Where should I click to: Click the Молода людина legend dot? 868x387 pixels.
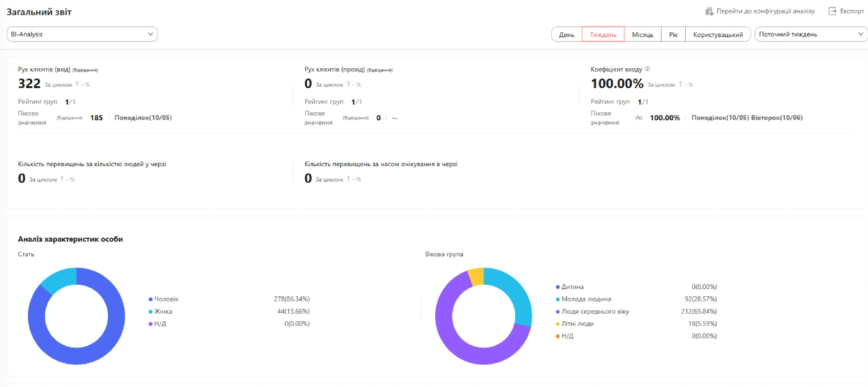(x=558, y=299)
